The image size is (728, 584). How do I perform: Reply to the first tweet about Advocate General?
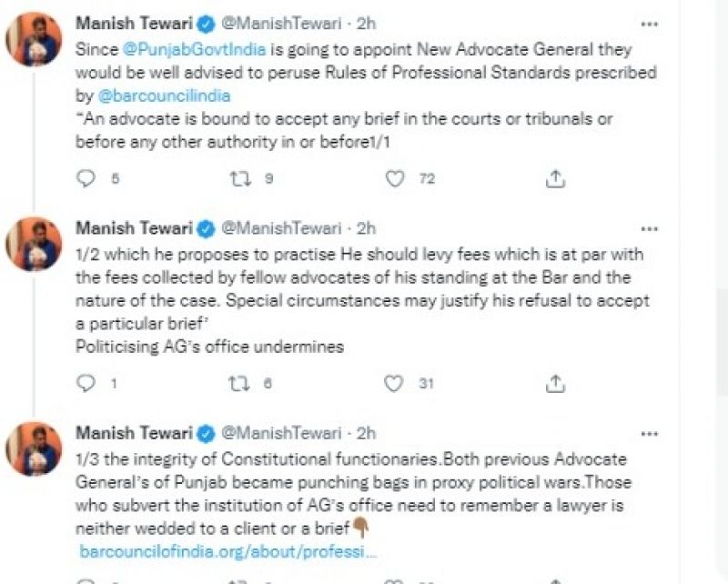(x=86, y=179)
